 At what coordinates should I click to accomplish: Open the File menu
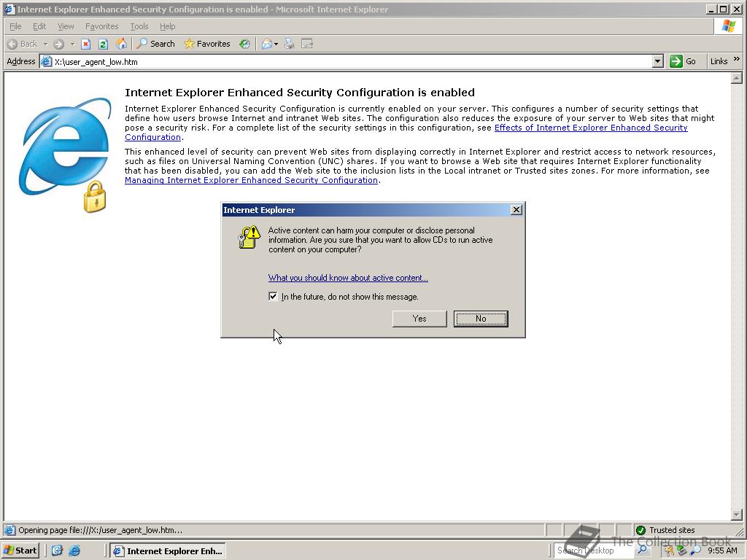click(15, 26)
